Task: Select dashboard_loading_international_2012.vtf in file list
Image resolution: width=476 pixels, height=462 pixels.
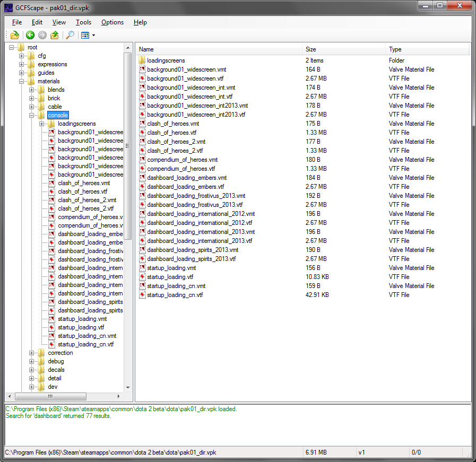Action: tap(200, 223)
